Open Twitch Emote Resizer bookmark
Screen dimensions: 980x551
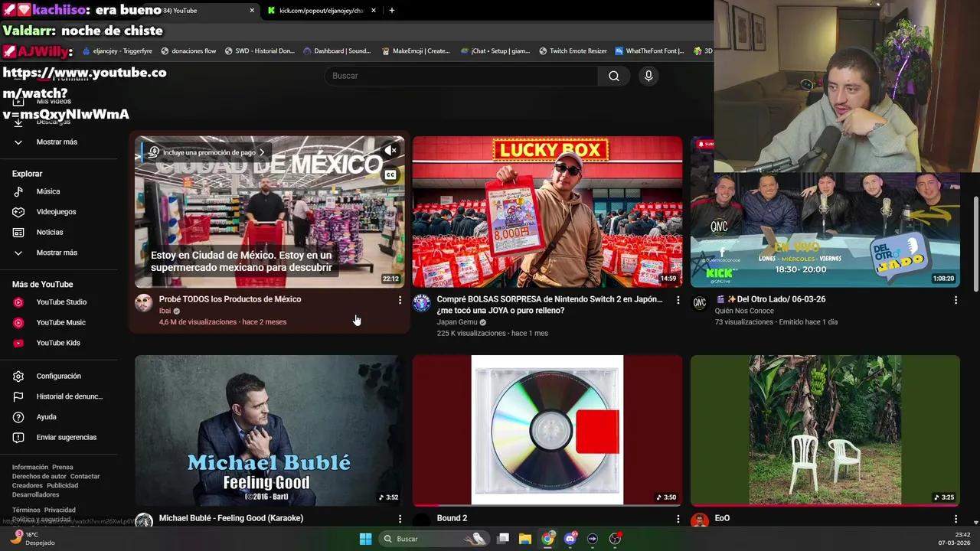click(573, 51)
